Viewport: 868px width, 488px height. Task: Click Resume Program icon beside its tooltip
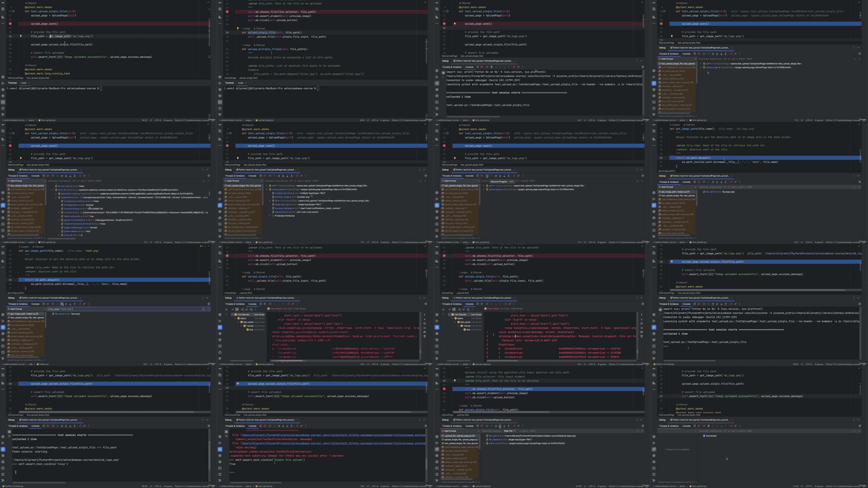[487, 176]
